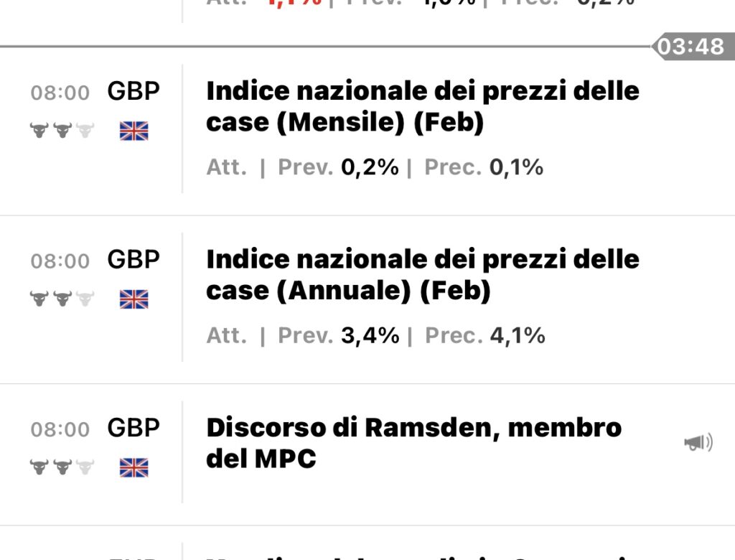Viewport: 735px width, 560px height.
Task: Select GBP currency label on Annuale row
Action: (134, 259)
